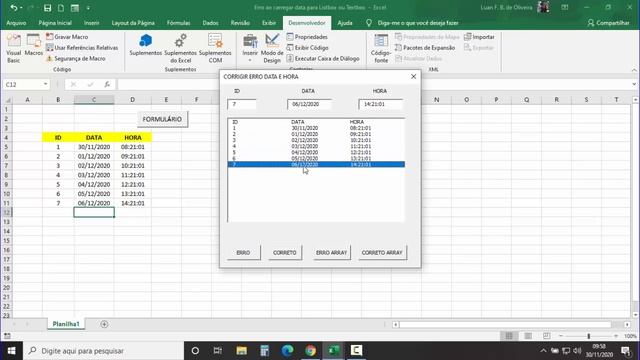Screen dimensions: 640x360
Task: Click the insert function fx icon
Action: (107, 84)
